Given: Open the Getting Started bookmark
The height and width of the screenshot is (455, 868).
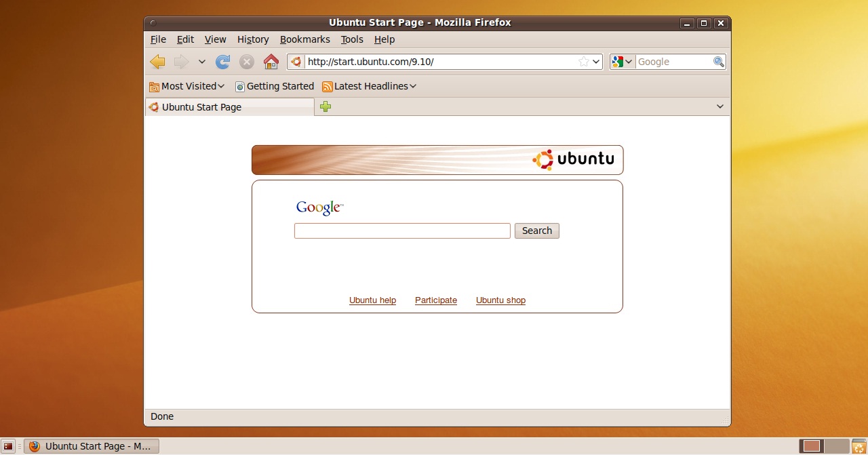Looking at the screenshot, I should 274,86.
